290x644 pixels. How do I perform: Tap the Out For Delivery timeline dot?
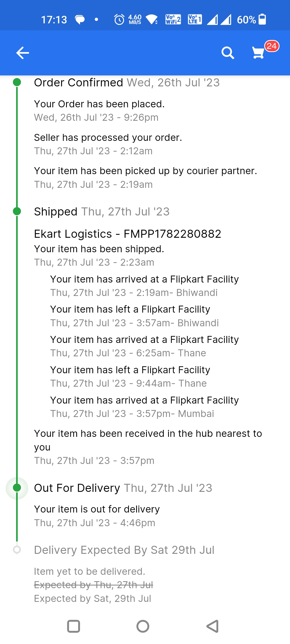click(17, 488)
